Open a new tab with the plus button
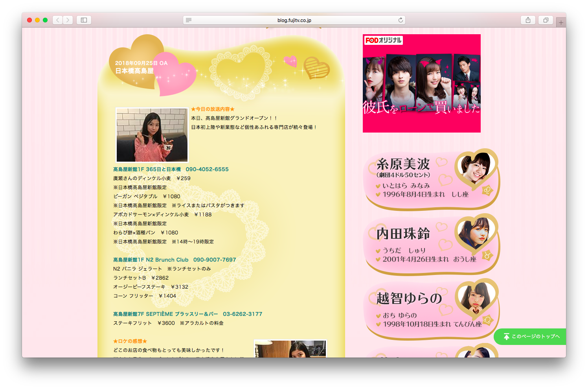Image resolution: width=588 pixels, height=389 pixels. coord(561,22)
